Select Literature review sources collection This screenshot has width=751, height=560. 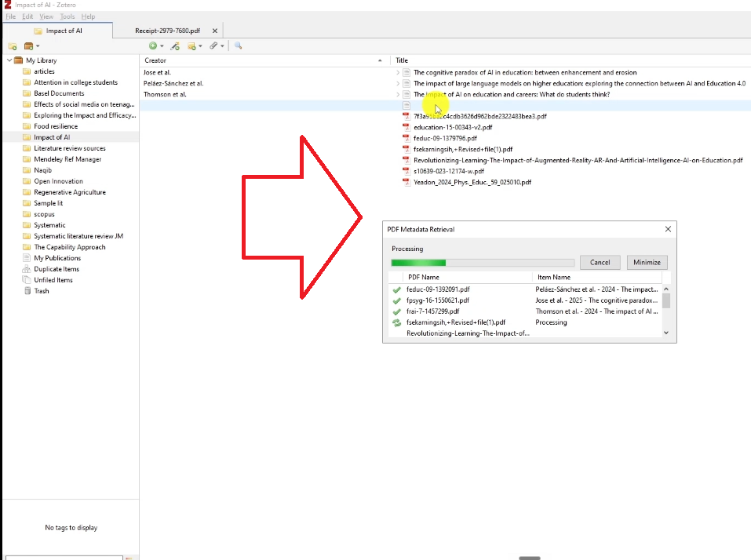(x=69, y=148)
